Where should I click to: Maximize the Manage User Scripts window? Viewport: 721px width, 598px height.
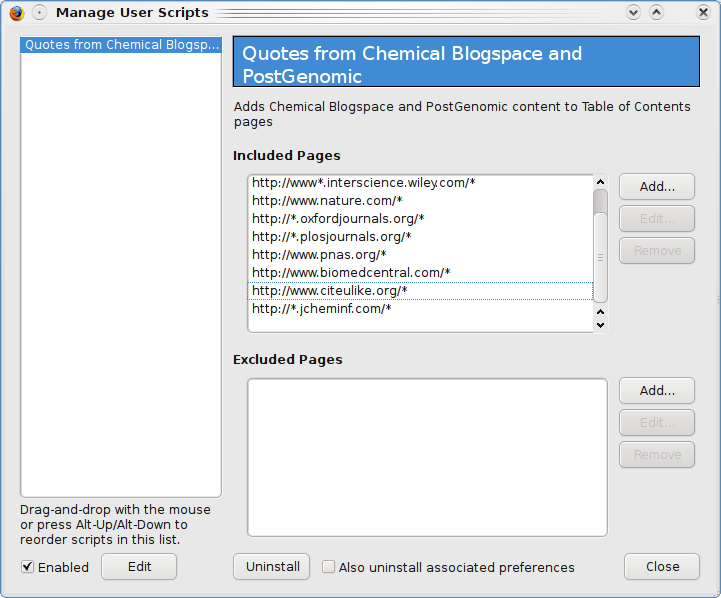(656, 13)
